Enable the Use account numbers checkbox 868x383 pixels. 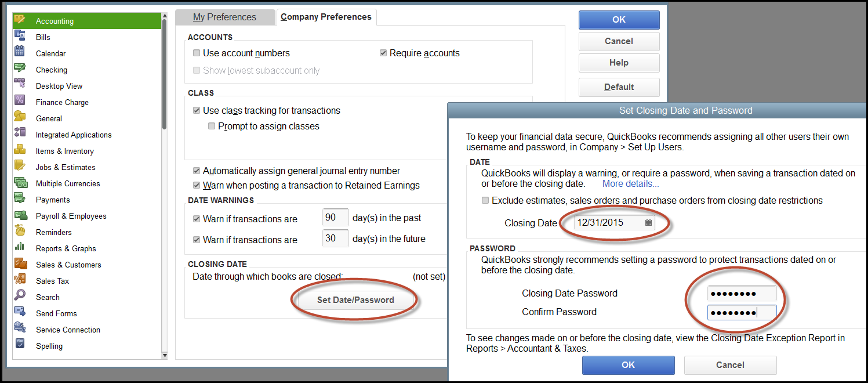(x=196, y=53)
